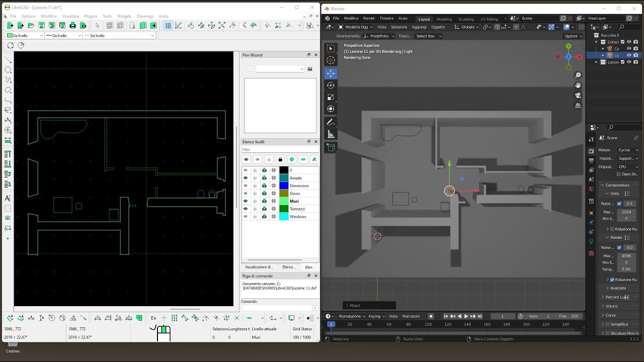Screen dimensions: 644x362
Task: Switch to the Modeling workspace tab
Action: point(444,19)
